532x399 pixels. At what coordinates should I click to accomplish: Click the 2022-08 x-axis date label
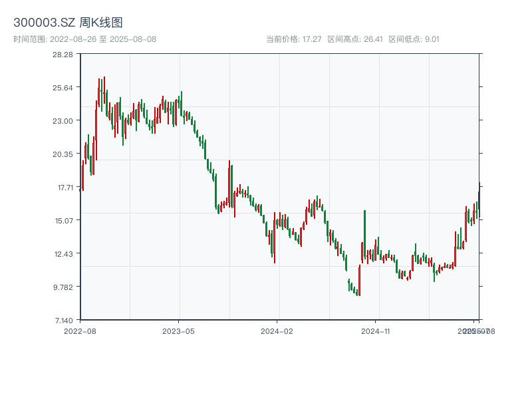80,331
